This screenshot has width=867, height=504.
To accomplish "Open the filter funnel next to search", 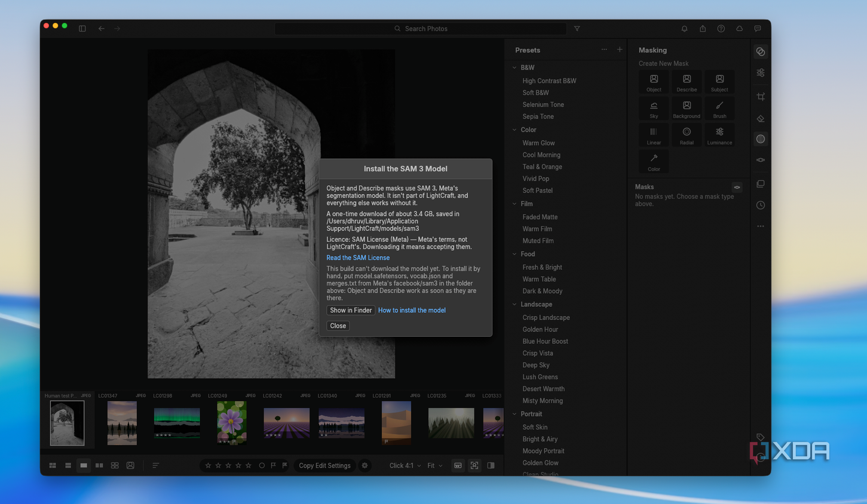I will (x=577, y=29).
